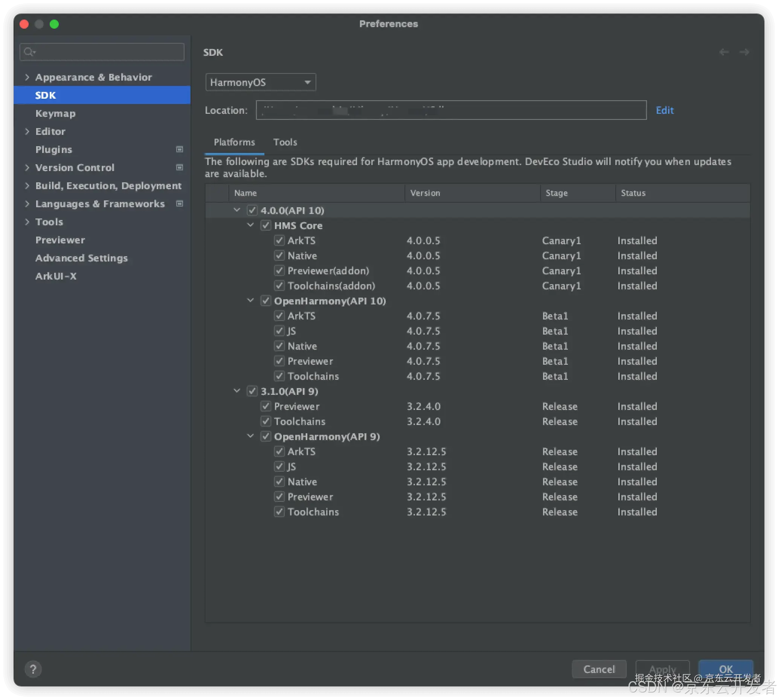Click the settings search field
Image resolution: width=778 pixels, height=700 pixels.
point(102,52)
